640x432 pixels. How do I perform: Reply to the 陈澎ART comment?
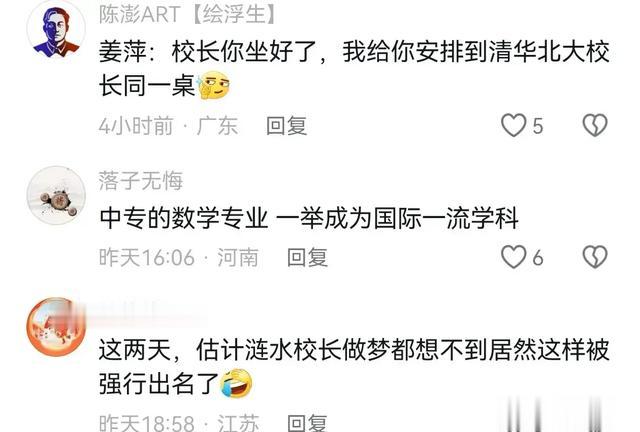click(x=286, y=126)
